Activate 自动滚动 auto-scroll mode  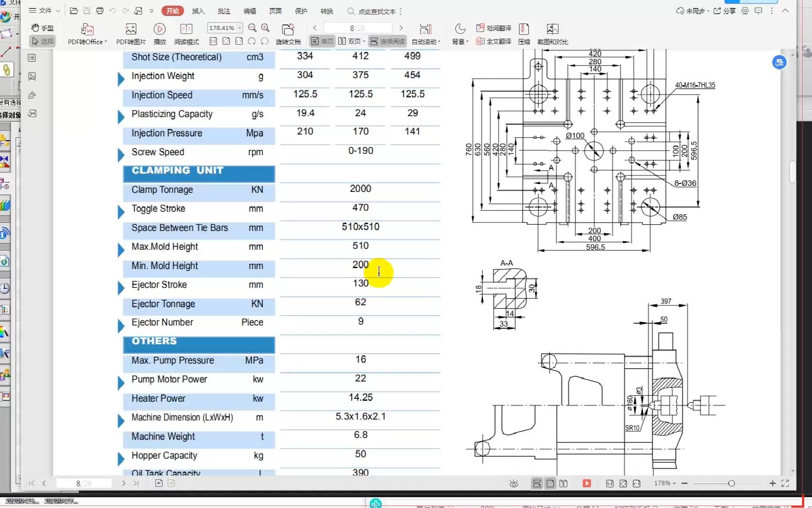click(x=424, y=41)
